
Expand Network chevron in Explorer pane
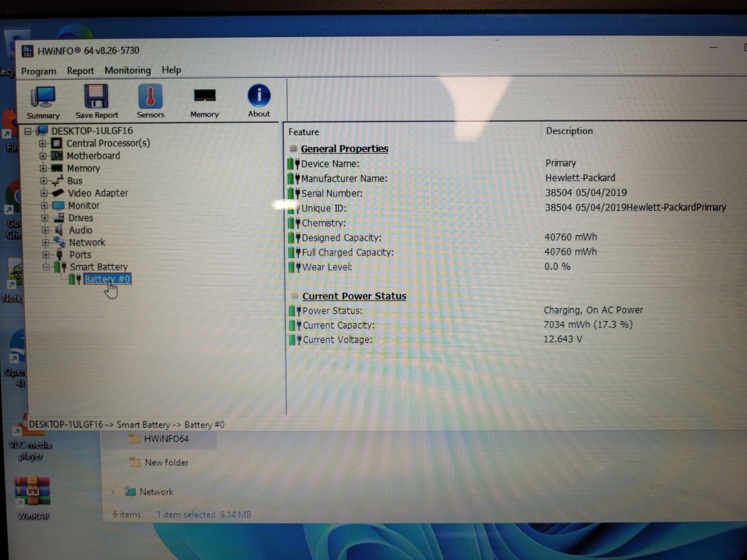[x=113, y=492]
